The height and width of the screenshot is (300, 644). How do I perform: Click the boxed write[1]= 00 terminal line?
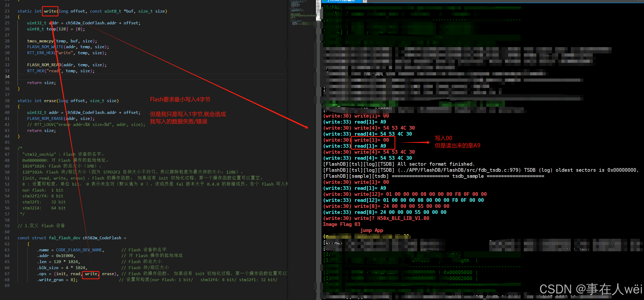pyautogui.click(x=371, y=140)
